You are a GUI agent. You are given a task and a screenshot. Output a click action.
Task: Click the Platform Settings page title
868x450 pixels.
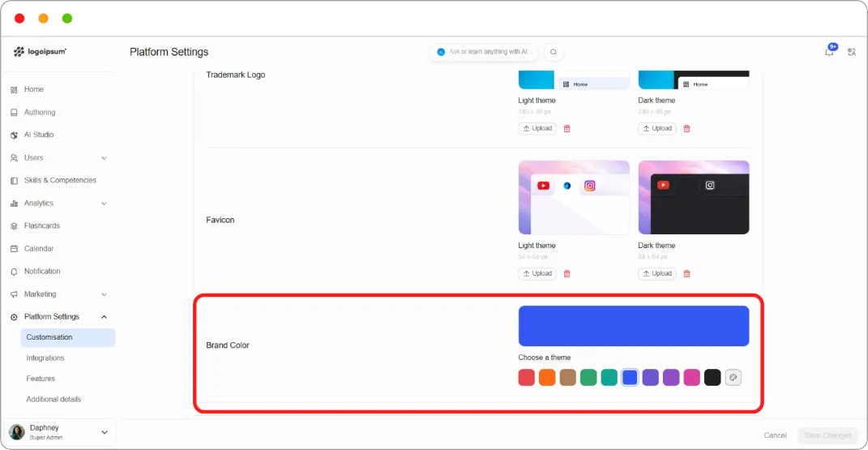[169, 52]
